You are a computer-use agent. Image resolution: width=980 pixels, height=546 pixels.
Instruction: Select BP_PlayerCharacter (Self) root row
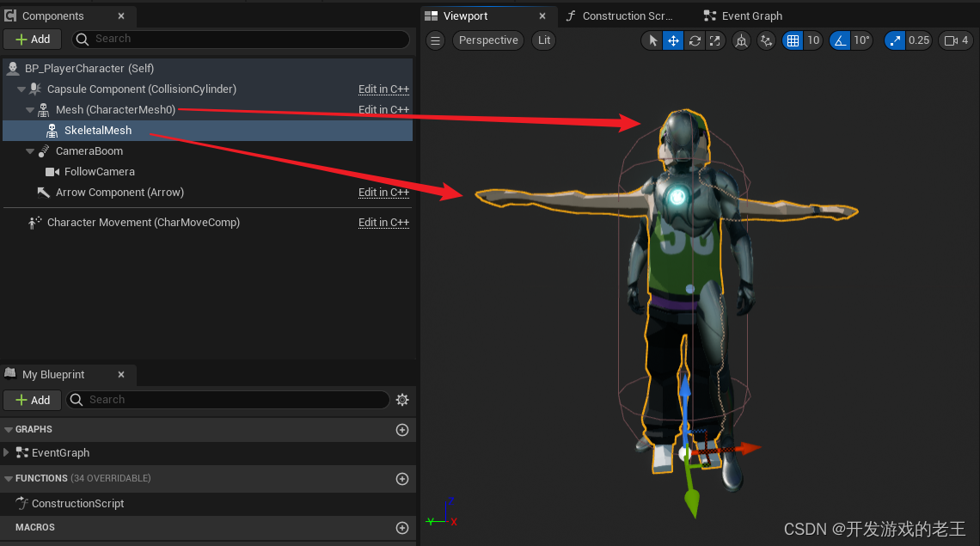pyautogui.click(x=207, y=69)
